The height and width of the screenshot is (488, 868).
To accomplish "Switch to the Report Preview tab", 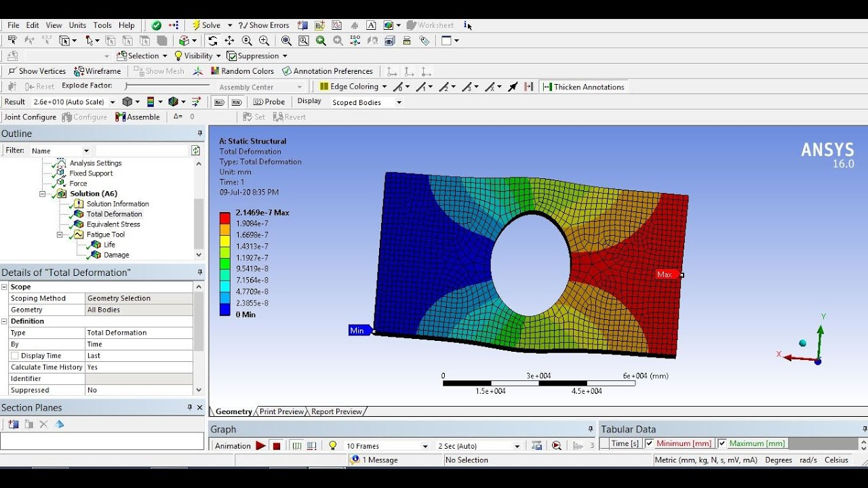I will coord(336,411).
